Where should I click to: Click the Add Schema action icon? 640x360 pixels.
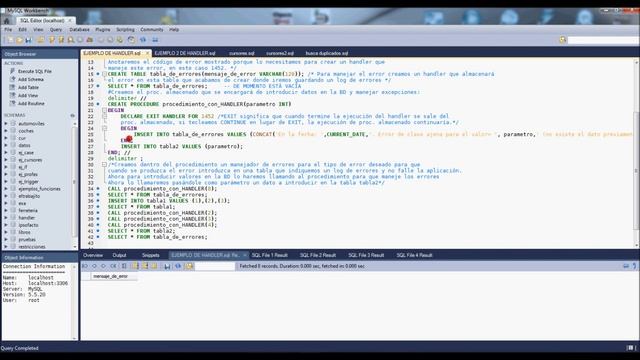click(12, 79)
